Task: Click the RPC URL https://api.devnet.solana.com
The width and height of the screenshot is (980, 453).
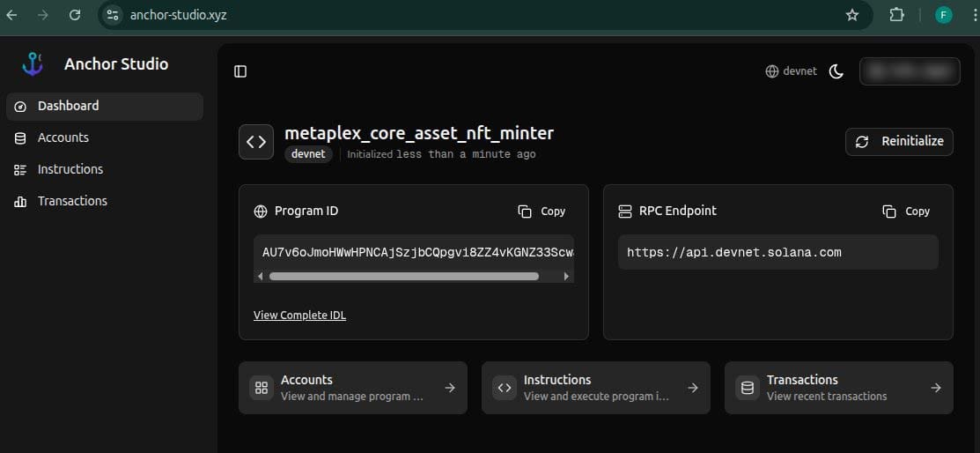Action: pos(733,253)
